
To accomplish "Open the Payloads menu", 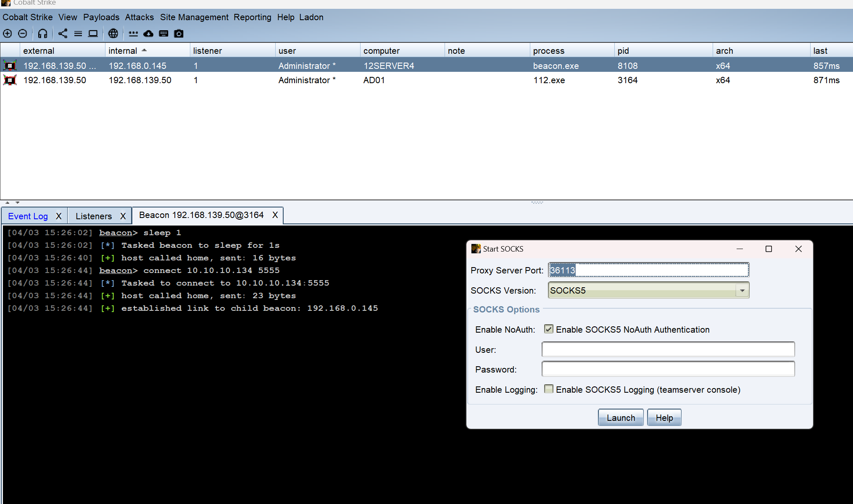I will coord(101,17).
